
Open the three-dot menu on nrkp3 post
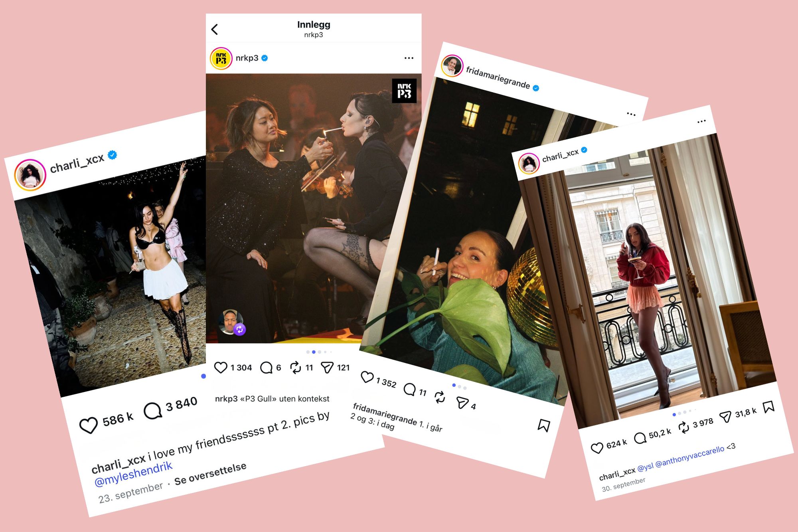click(x=409, y=58)
